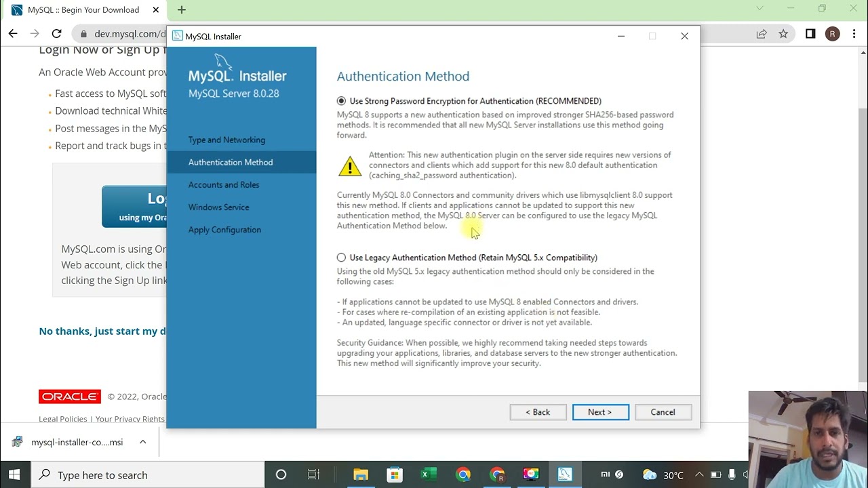868x488 pixels.
Task: Click the Oracle logo on webpage
Action: coord(70,396)
